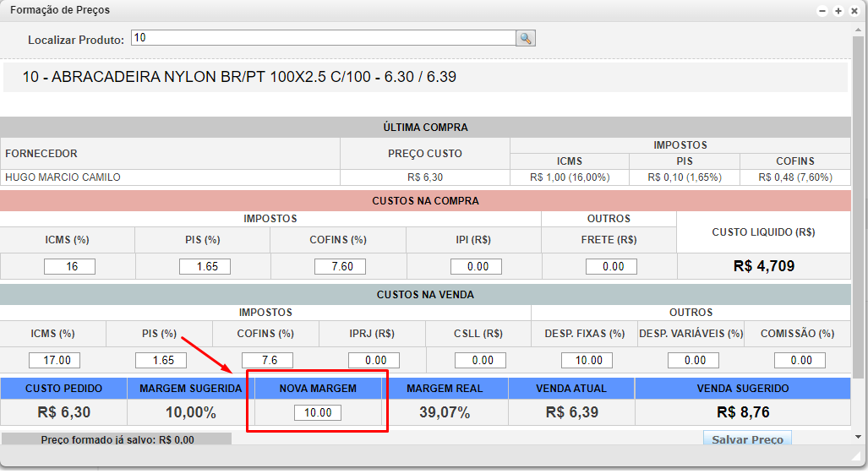The width and height of the screenshot is (868, 474).
Task: Click the purchase PIS (%) input field
Action: click(x=205, y=266)
